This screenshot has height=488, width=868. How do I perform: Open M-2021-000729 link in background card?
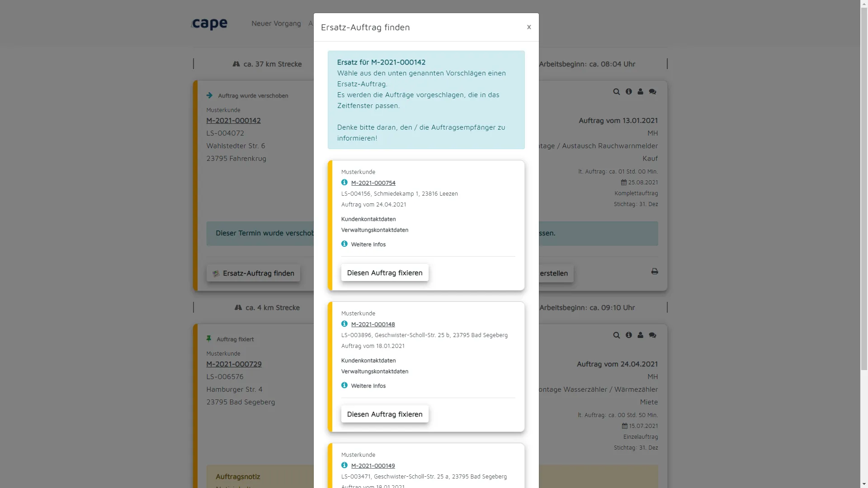(x=234, y=364)
